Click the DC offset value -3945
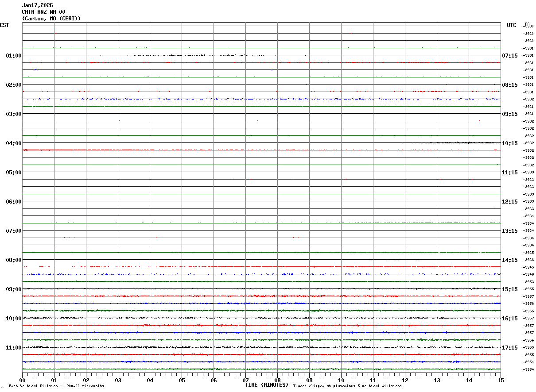Viewport: 536px width, 392px height. tap(528, 267)
